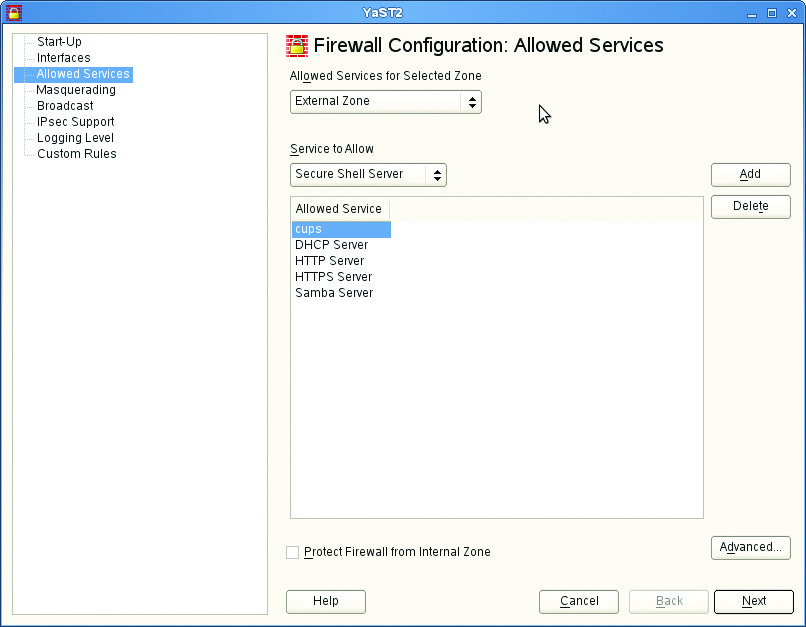Select cups in the allowed services list
Viewport: 806px width, 627px height.
(308, 230)
